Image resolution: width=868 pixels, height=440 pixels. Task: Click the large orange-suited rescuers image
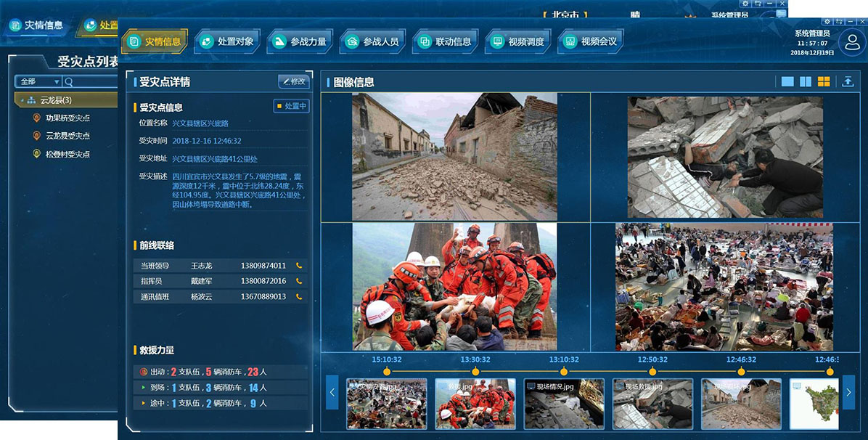coord(454,287)
